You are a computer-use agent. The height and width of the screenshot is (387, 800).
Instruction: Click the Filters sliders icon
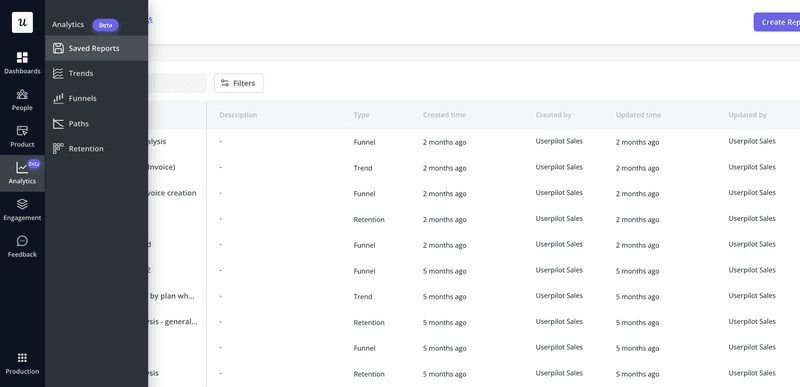click(x=224, y=83)
